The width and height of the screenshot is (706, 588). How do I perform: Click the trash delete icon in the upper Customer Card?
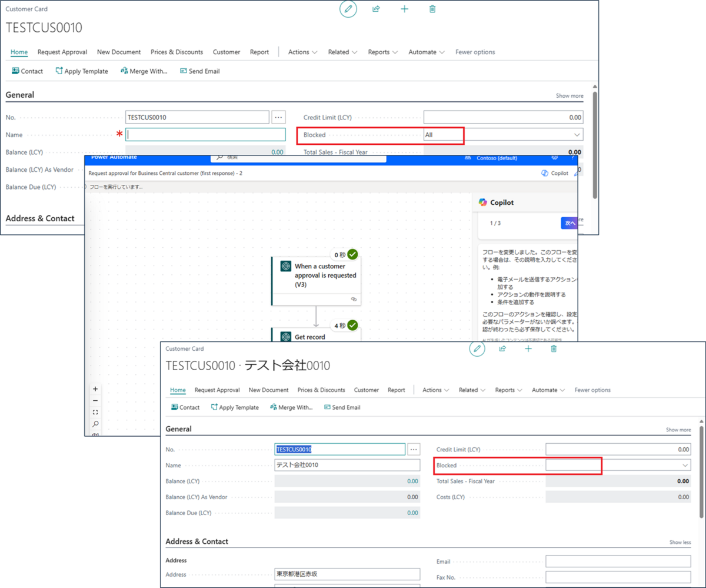tap(432, 9)
